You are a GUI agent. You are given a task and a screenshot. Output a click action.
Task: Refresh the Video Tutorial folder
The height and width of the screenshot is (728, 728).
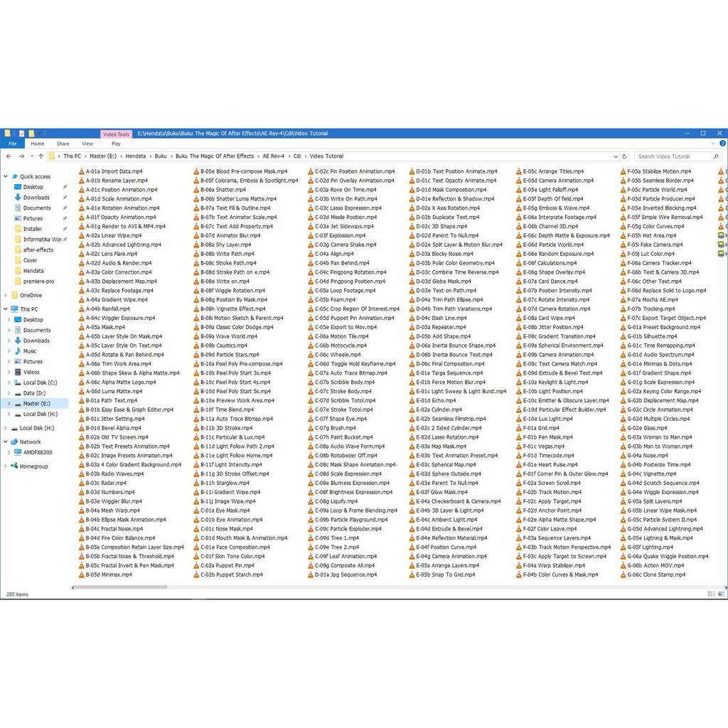(624, 156)
